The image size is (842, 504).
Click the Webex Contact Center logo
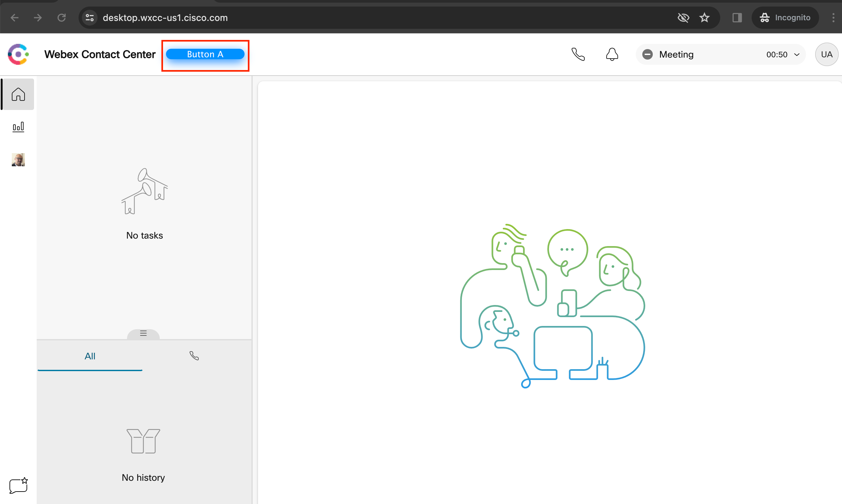(x=18, y=54)
